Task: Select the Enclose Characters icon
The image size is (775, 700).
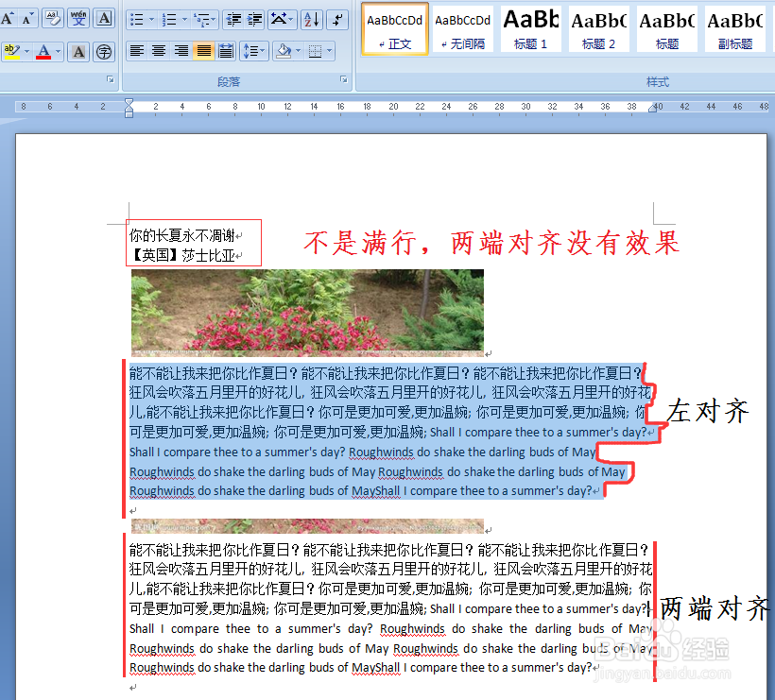Action: 103,49
